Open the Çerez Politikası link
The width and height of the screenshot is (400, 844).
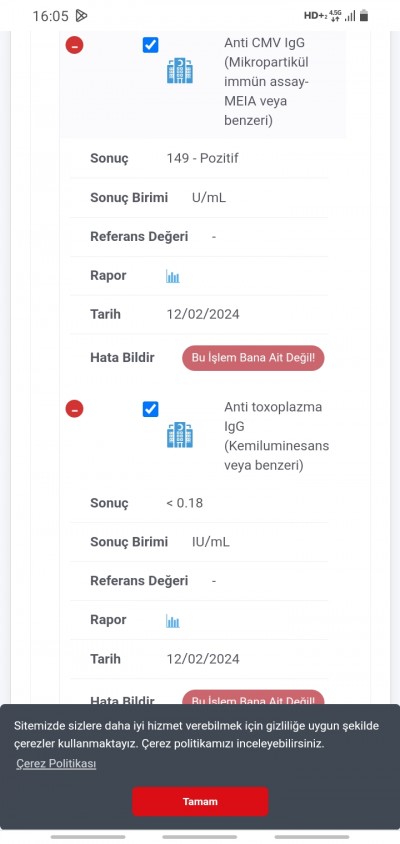(x=56, y=763)
